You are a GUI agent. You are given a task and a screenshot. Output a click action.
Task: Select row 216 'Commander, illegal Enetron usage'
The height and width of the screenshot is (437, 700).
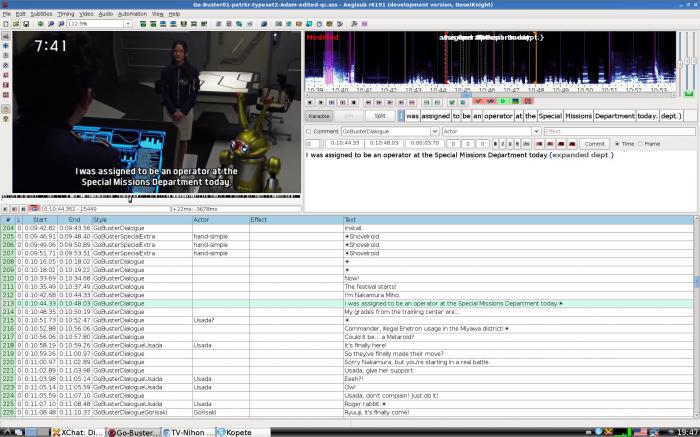347,329
